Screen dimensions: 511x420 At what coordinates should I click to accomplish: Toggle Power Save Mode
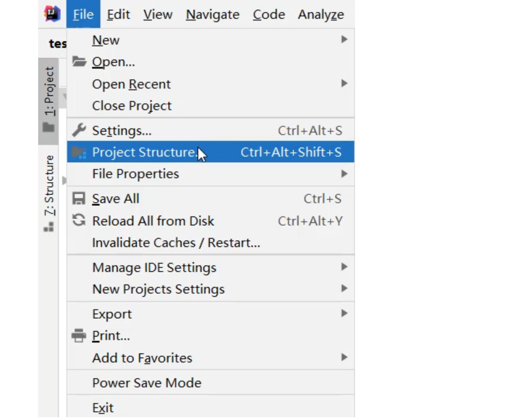(147, 383)
